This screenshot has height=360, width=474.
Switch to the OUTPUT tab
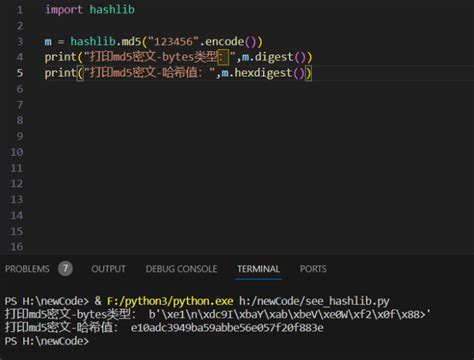pyautogui.click(x=108, y=269)
